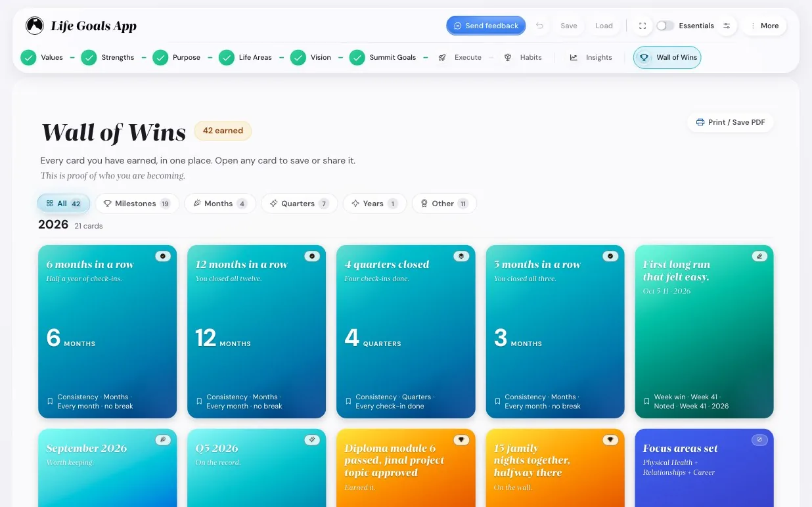Click the 21 cards count text
The width and height of the screenshot is (812, 507).
89,226
